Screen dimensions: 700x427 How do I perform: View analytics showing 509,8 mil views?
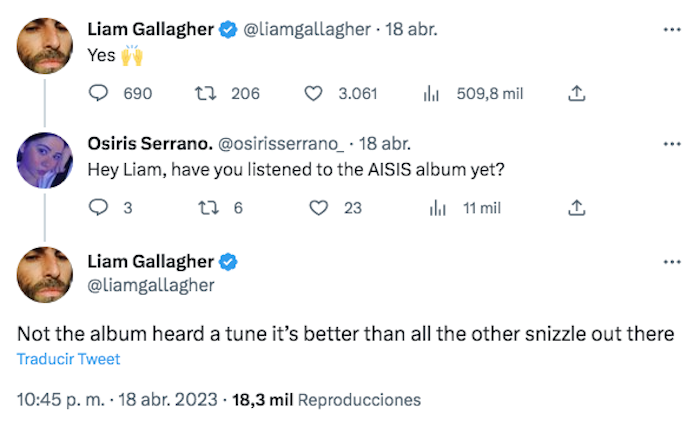coord(432,94)
